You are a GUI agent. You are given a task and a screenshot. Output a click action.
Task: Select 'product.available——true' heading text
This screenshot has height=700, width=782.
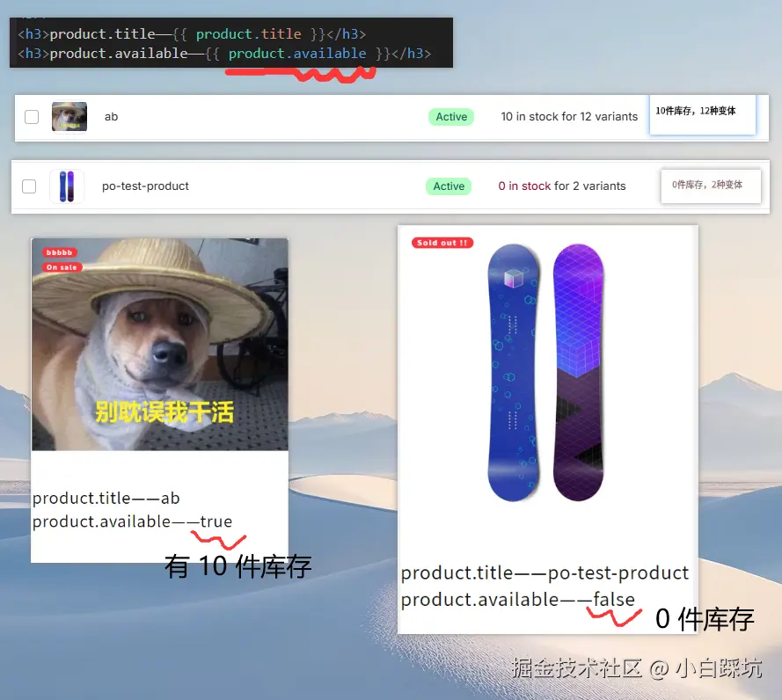click(132, 521)
